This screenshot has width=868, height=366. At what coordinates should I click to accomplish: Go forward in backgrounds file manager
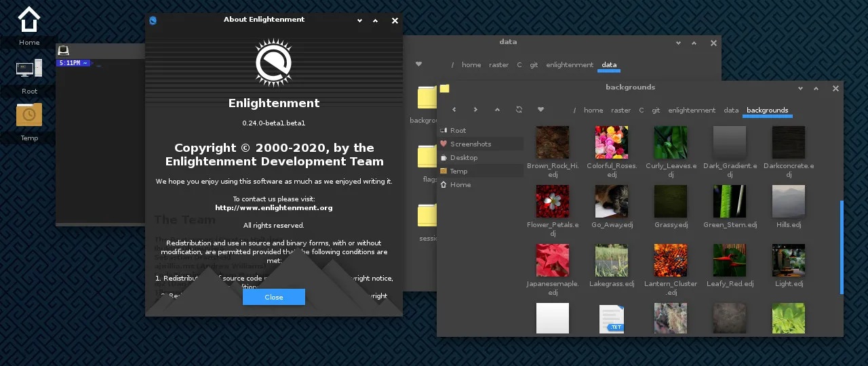click(x=475, y=110)
